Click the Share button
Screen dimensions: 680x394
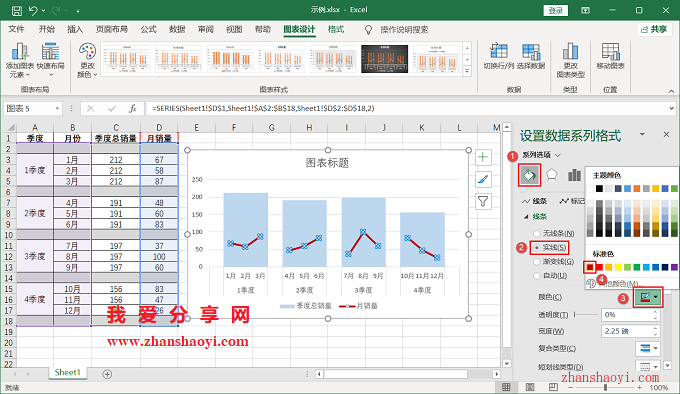[654, 29]
